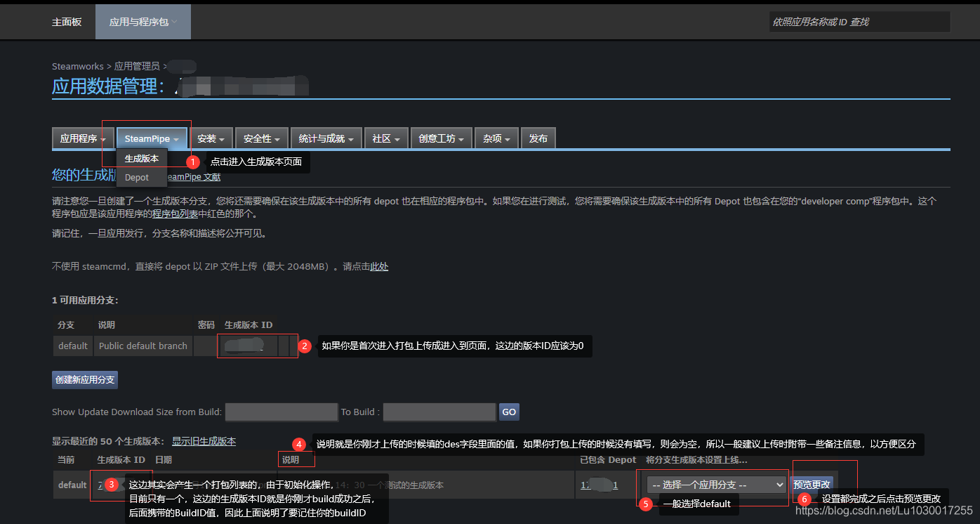Click the 创建新应用分支 button

pyautogui.click(x=85, y=380)
